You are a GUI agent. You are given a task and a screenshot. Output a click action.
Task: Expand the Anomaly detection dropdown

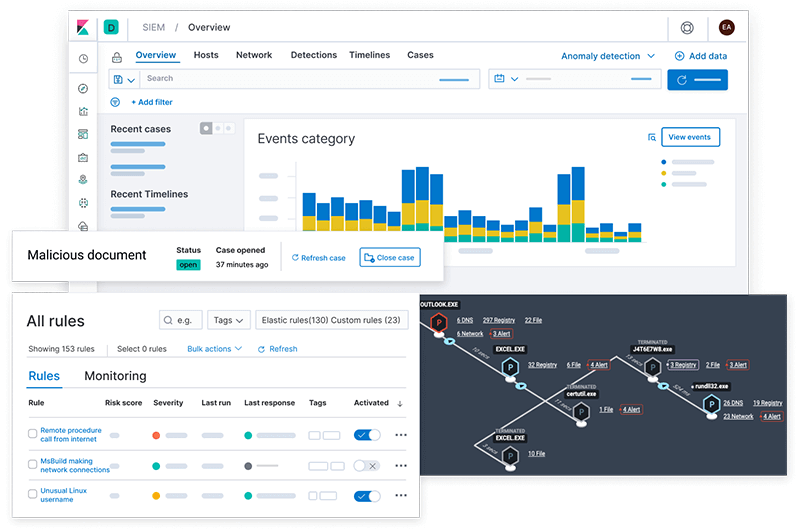608,56
